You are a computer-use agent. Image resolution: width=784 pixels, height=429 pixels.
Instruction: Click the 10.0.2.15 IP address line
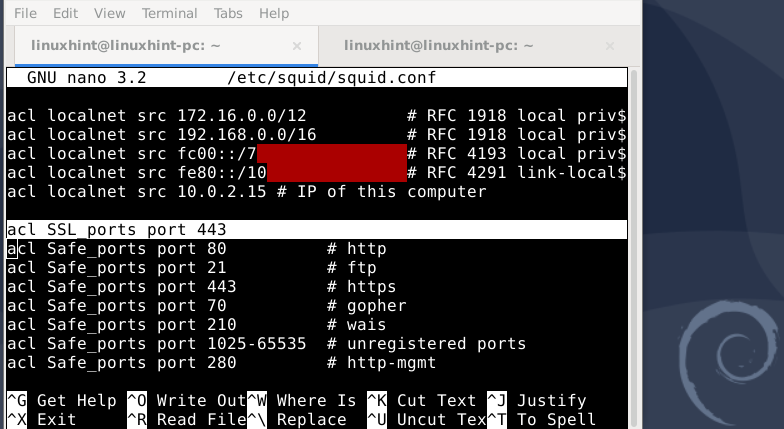pos(245,191)
